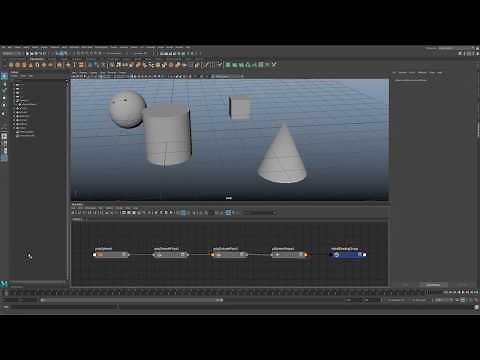Activate the Select tool in the toolbox
480x360 pixels.
click(x=4, y=76)
